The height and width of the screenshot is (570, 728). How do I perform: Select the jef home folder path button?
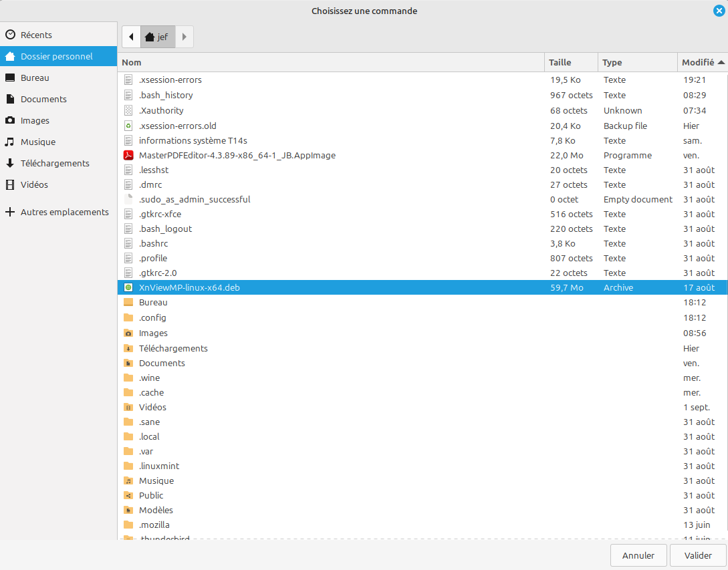click(157, 37)
